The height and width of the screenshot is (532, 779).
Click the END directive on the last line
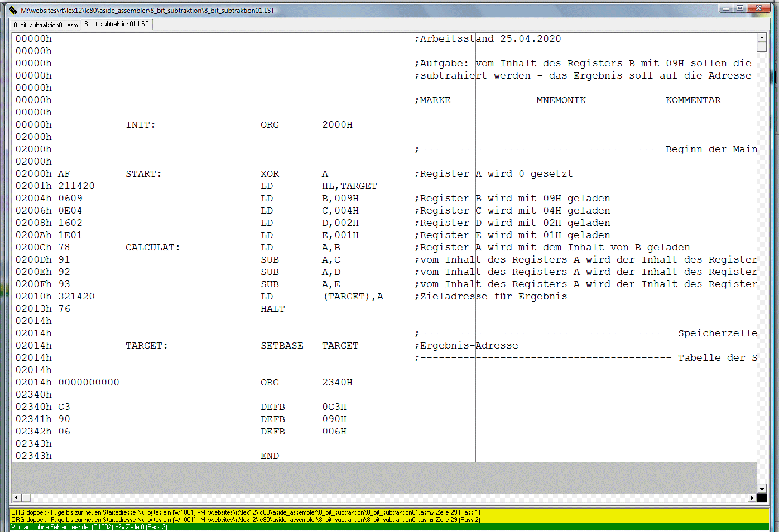(270, 456)
